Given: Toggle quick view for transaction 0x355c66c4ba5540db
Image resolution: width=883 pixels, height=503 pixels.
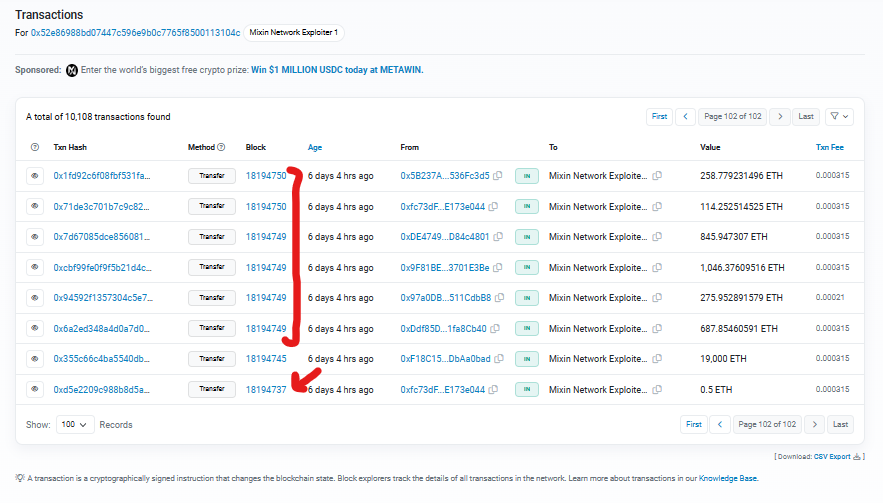Looking at the screenshot, I should (x=35, y=359).
